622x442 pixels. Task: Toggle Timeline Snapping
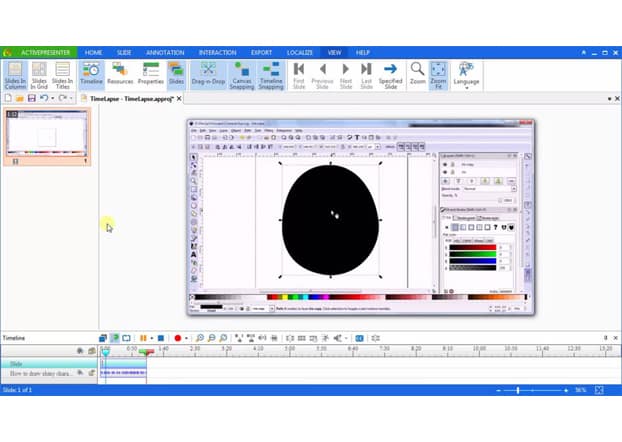coord(271,74)
